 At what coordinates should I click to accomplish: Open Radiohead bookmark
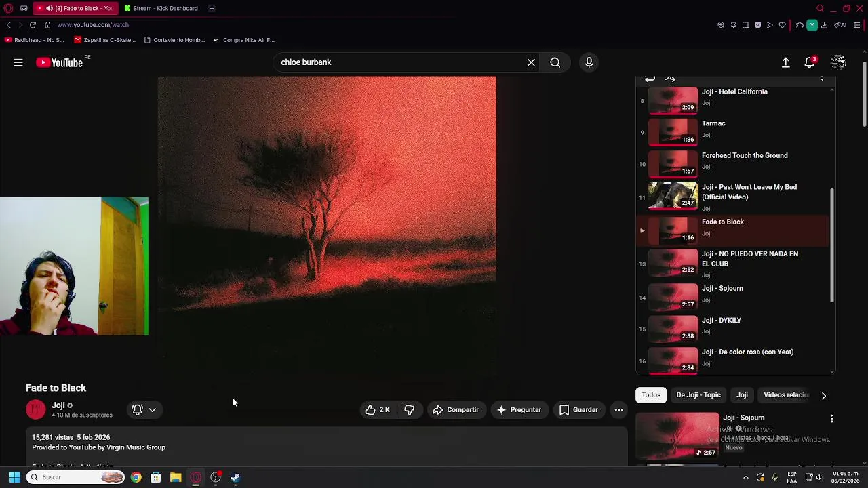pyautogui.click(x=35, y=40)
